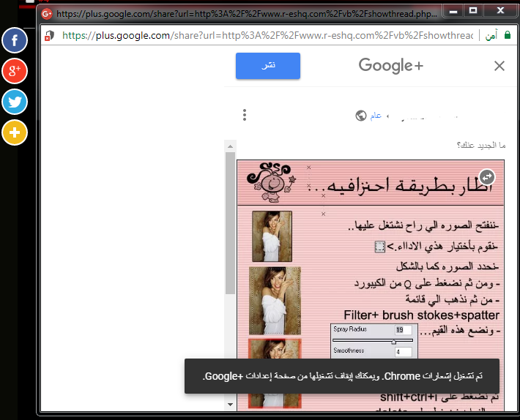Click the second selected-photo thumbnail in the tutorial

(x=275, y=301)
